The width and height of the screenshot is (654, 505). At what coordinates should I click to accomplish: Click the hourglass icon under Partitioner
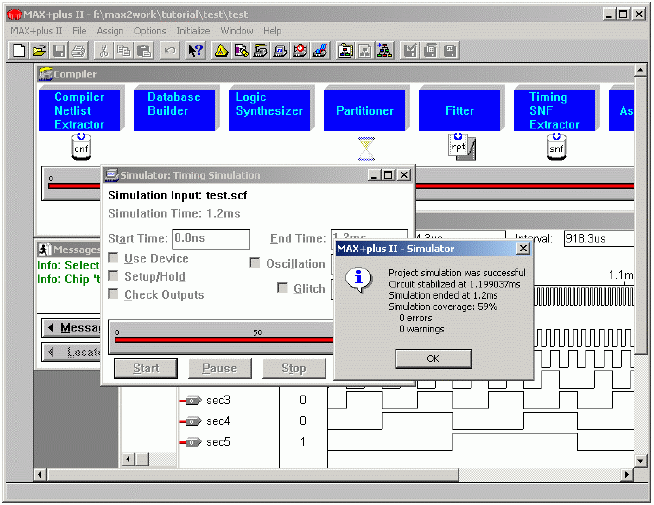[367, 148]
